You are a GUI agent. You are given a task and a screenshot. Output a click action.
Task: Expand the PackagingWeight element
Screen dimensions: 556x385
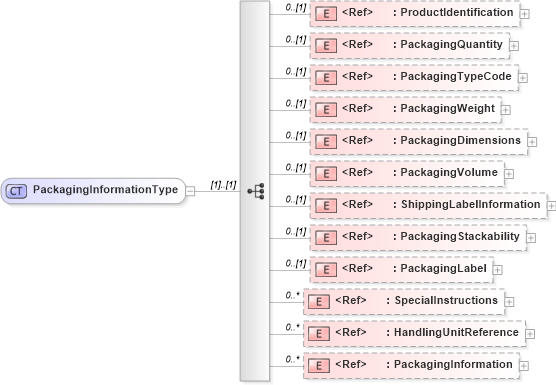(x=506, y=110)
